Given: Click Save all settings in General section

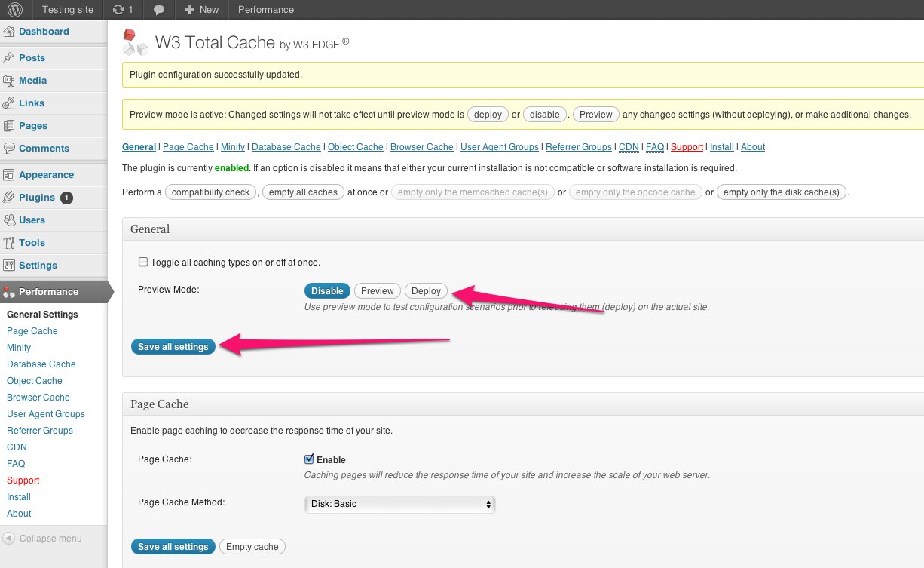Looking at the screenshot, I should pos(173,347).
